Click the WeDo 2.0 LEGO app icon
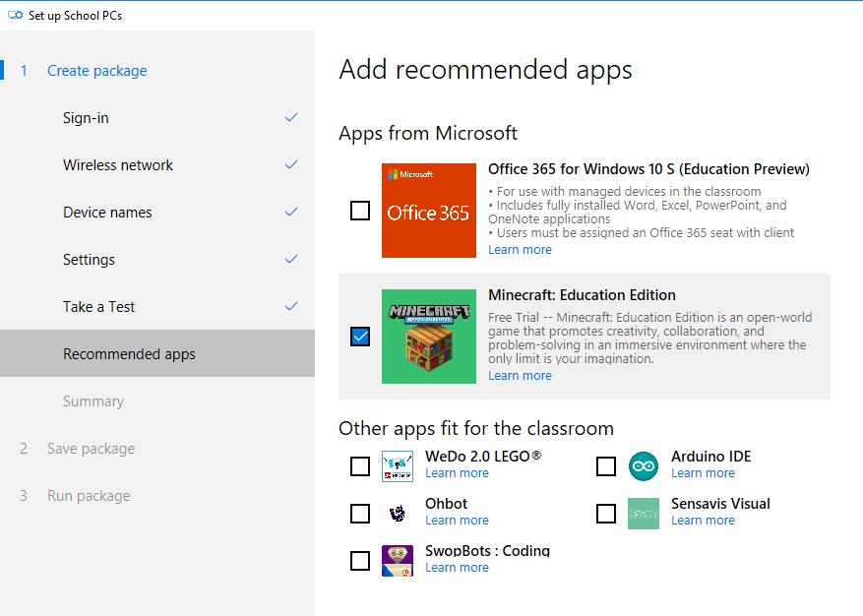Image resolution: width=863 pixels, height=616 pixels. [x=398, y=466]
